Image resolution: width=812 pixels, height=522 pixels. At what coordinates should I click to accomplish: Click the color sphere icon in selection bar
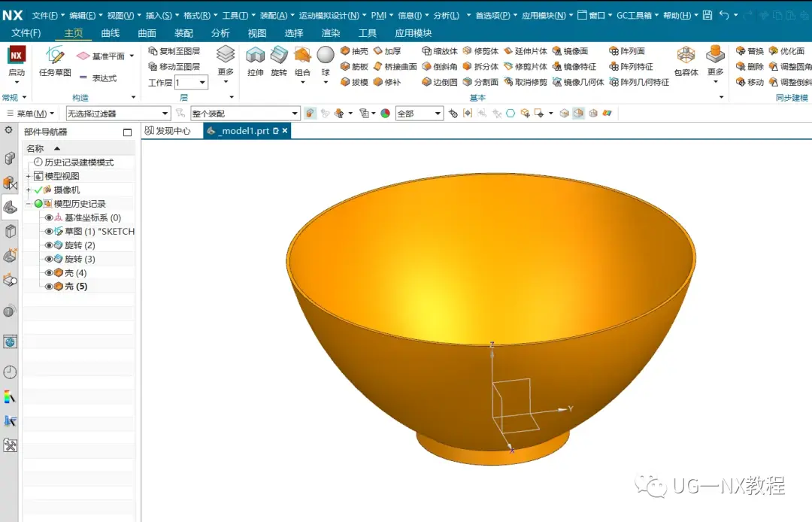385,114
